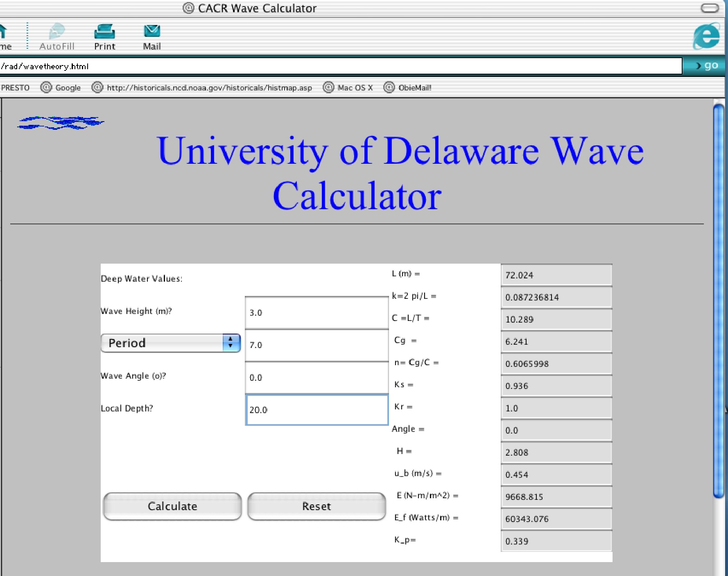Screen dimensions: 728x576
Task: Click the K_p result 0.339
Action: coord(556,541)
